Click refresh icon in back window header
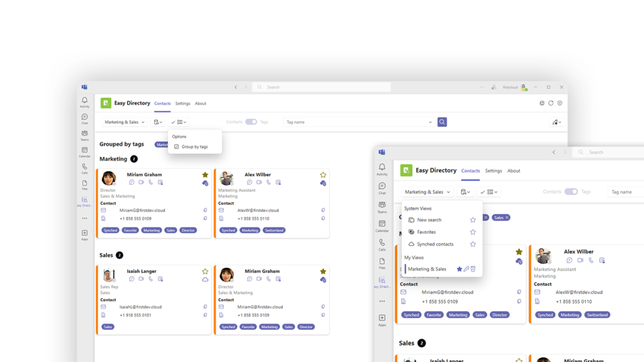 tap(551, 103)
